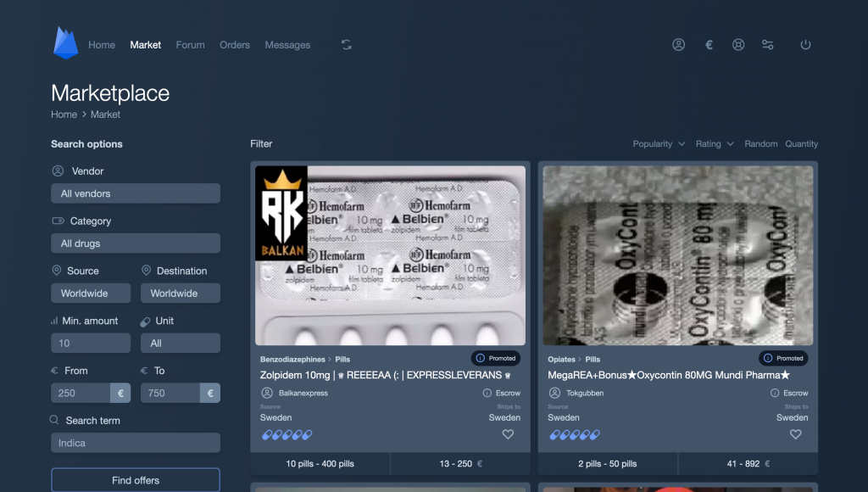Open the Zolpidem 10mg listing title
Image resolution: width=868 pixels, height=492 pixels.
(386, 375)
